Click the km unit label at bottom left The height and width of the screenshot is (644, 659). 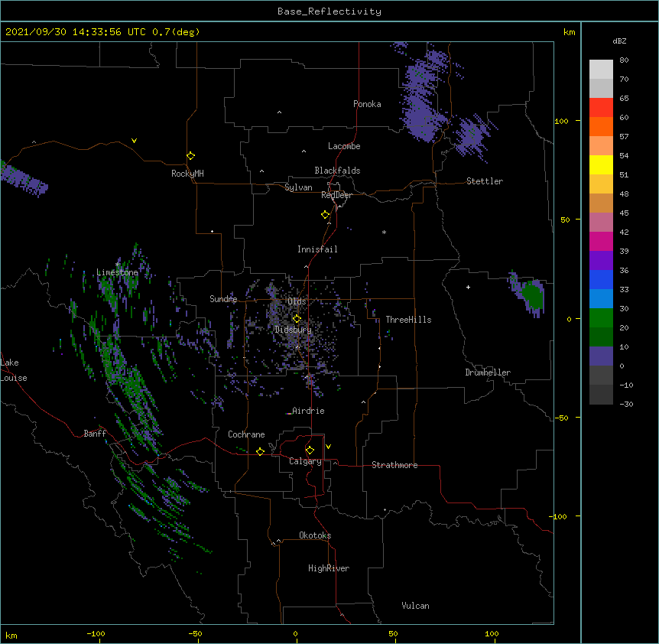coord(11,636)
